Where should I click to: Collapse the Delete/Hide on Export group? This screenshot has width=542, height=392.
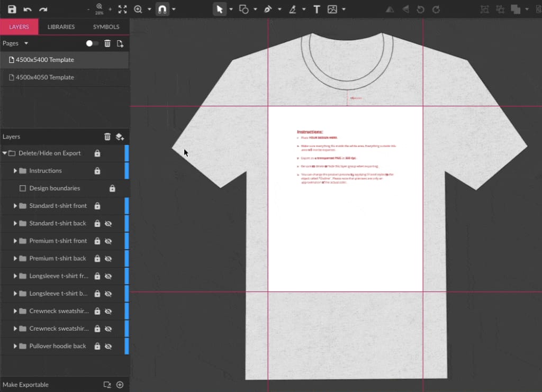5,153
